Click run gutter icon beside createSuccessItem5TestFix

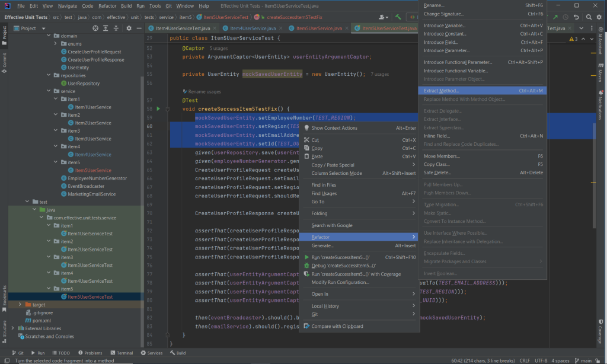pyautogui.click(x=158, y=109)
